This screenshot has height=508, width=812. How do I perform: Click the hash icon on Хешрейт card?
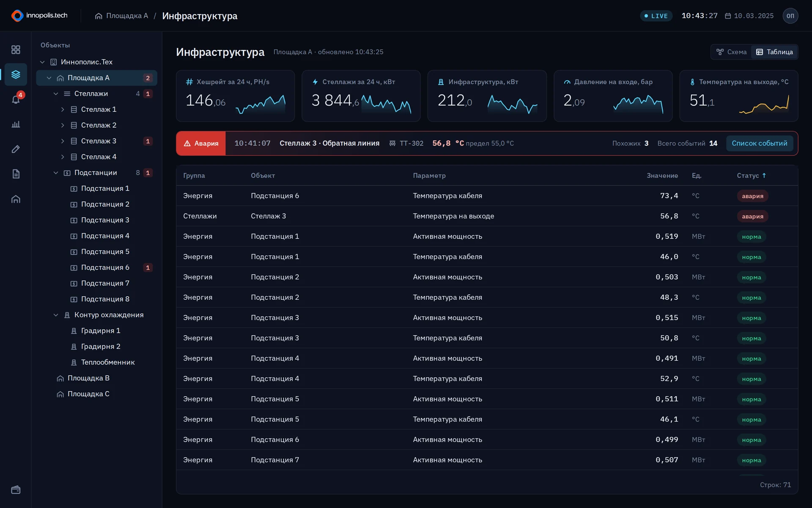(189, 82)
